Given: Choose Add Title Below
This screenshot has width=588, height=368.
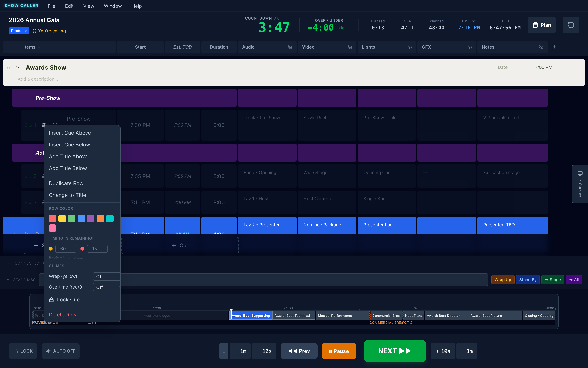Looking at the screenshot, I should [82, 168].
